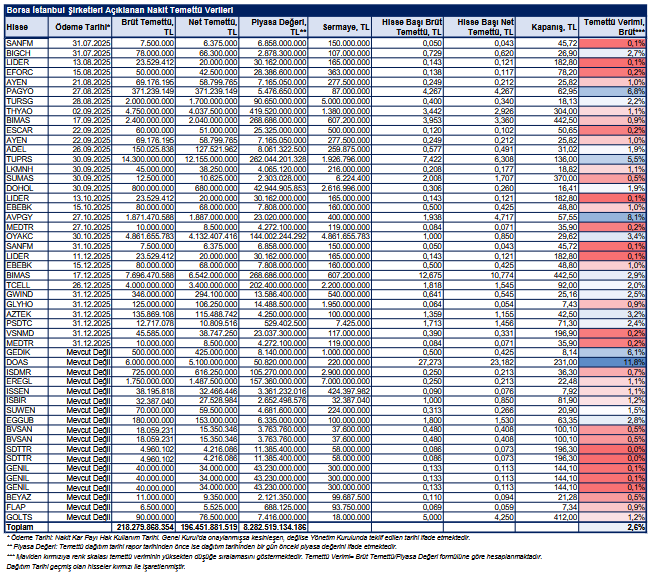Click the GOLTS ticker cell
The height and width of the screenshot is (573, 661).
27,517
